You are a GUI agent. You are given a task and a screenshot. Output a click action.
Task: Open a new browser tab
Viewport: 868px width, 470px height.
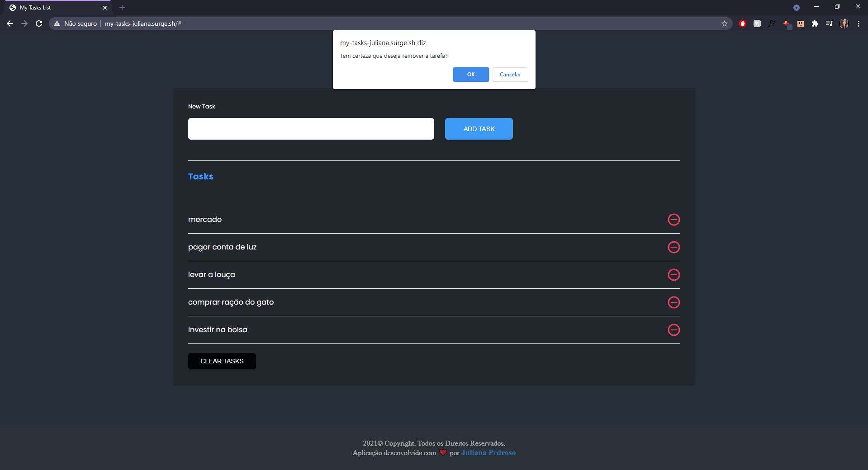[122, 7]
